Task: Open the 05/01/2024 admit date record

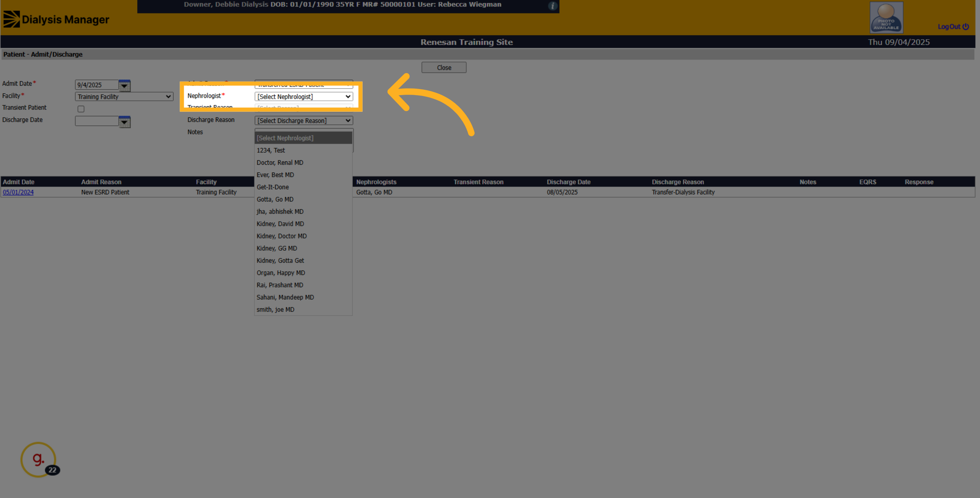Action: tap(18, 192)
